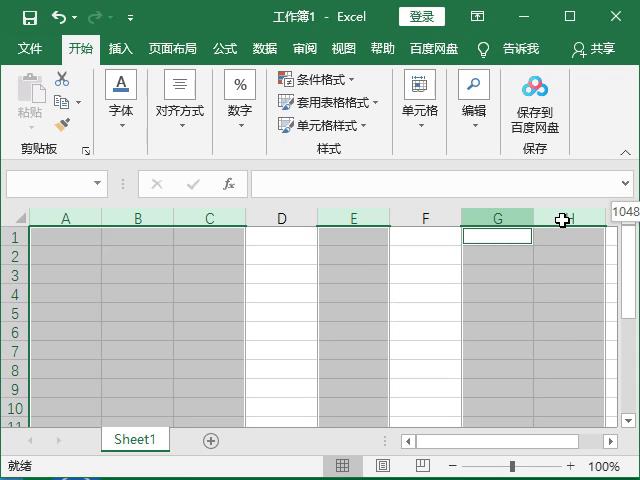640x480 pixels.
Task: Click the Save icon in title bar
Action: (x=29, y=17)
